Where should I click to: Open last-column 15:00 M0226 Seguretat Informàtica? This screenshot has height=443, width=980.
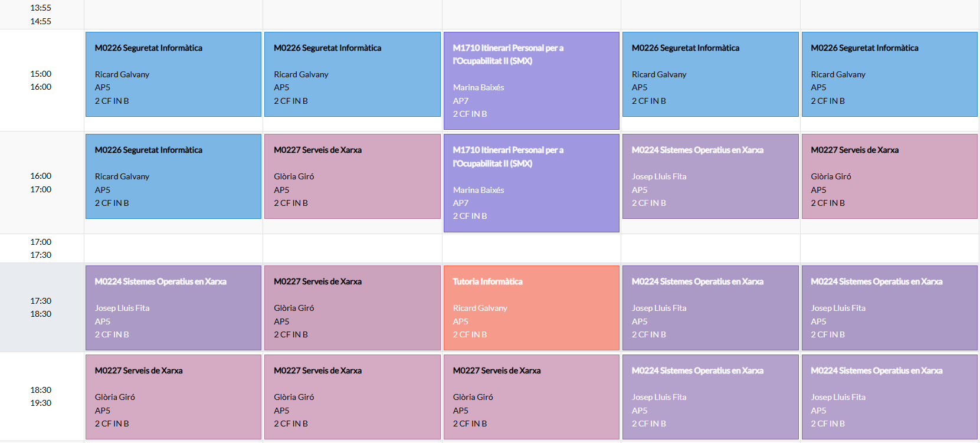click(889, 74)
